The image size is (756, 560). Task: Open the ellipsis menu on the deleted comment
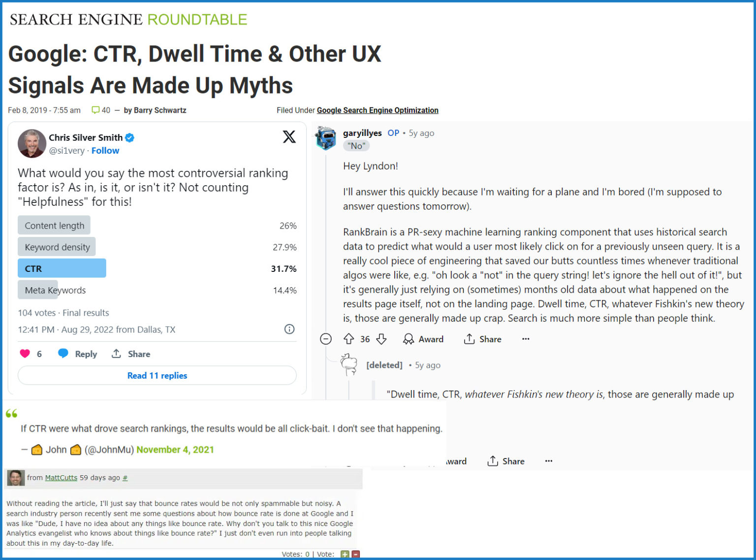pyautogui.click(x=548, y=461)
